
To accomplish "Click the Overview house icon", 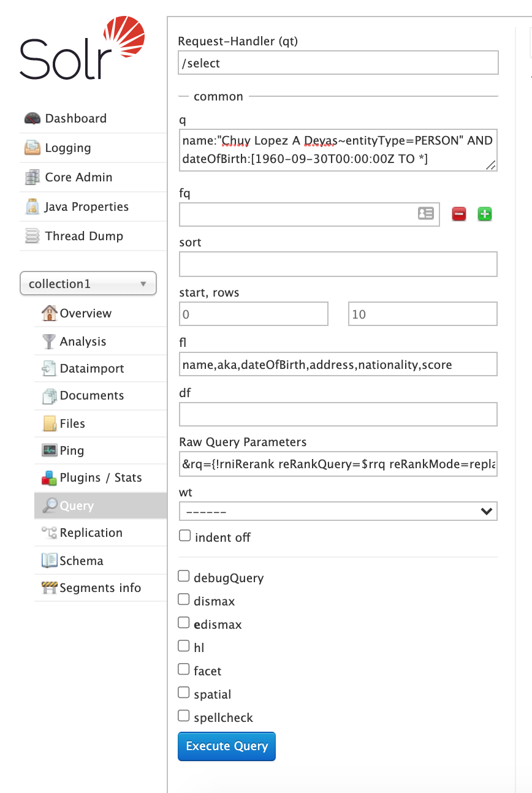I will (49, 313).
